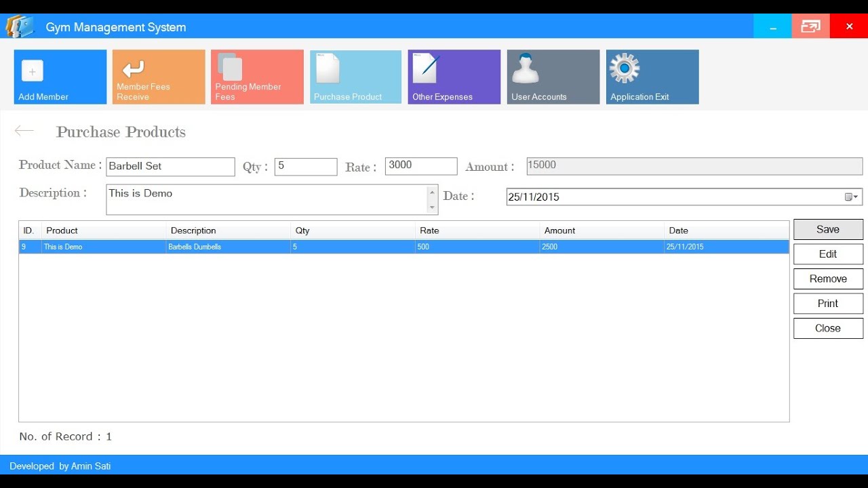
Task: Sort by the ID. column header
Action: coord(31,230)
